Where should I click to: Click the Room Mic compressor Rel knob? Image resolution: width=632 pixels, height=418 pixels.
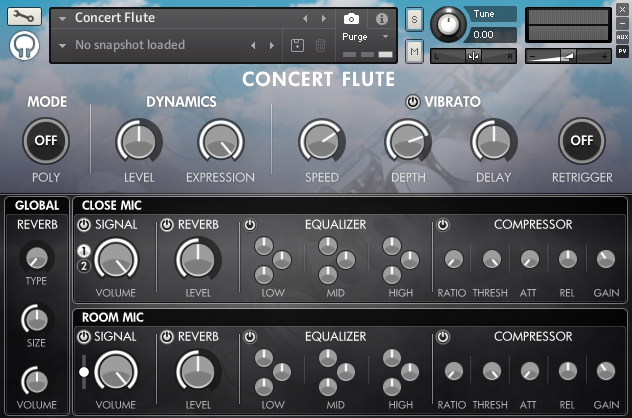tap(568, 371)
